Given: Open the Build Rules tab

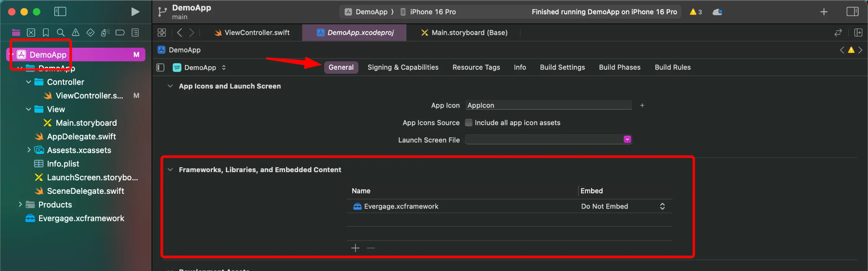Looking at the screenshot, I should pos(673,67).
